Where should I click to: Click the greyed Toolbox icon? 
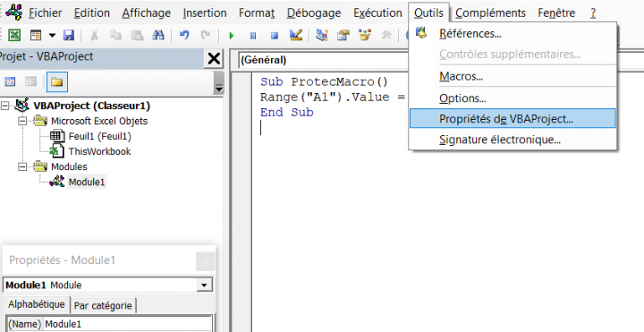coord(386,35)
